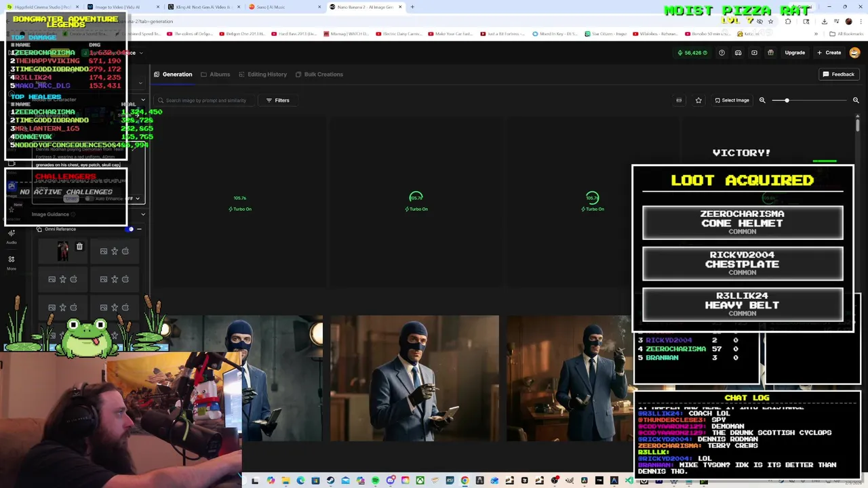The image size is (868, 488).
Task: Open the gift rewards icon in header
Action: pyautogui.click(x=770, y=53)
